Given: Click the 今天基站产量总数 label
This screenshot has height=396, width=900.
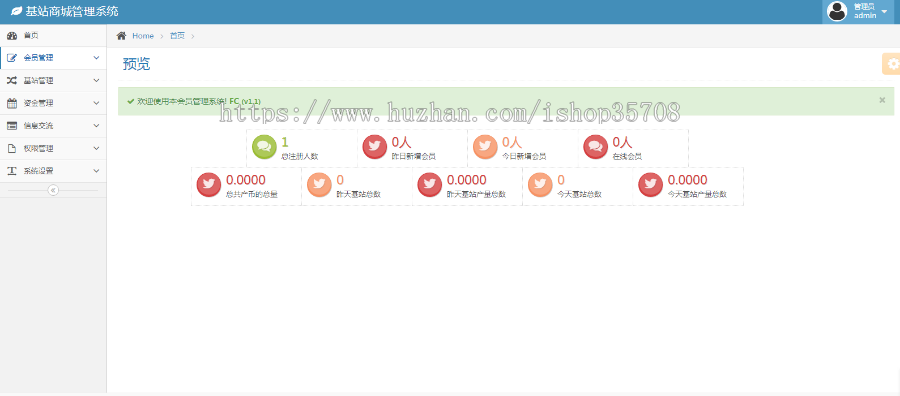Looking at the screenshot, I should (x=697, y=194).
